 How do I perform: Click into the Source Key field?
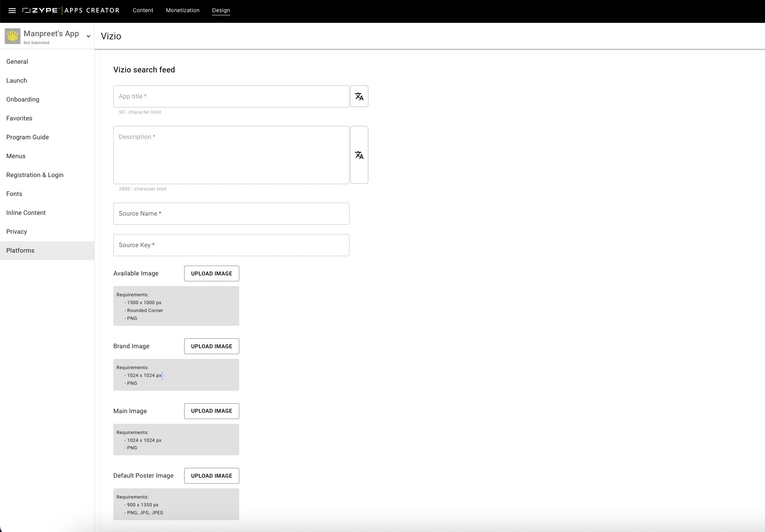point(231,245)
